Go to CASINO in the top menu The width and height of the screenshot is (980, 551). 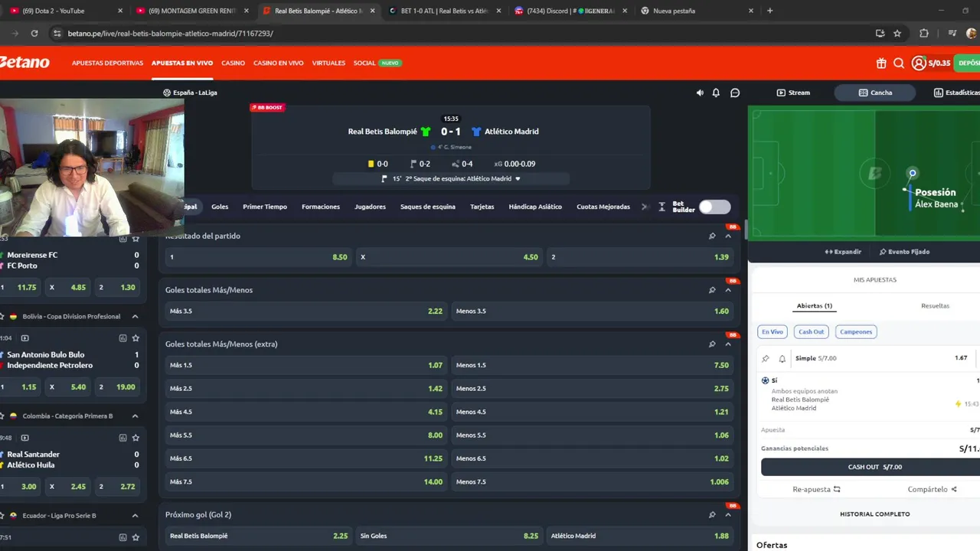[x=233, y=63]
